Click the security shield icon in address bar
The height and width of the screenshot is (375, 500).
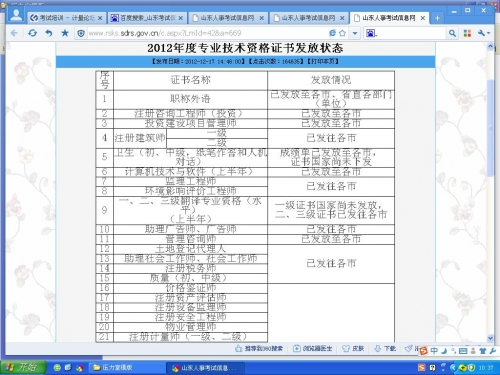[x=81, y=33]
